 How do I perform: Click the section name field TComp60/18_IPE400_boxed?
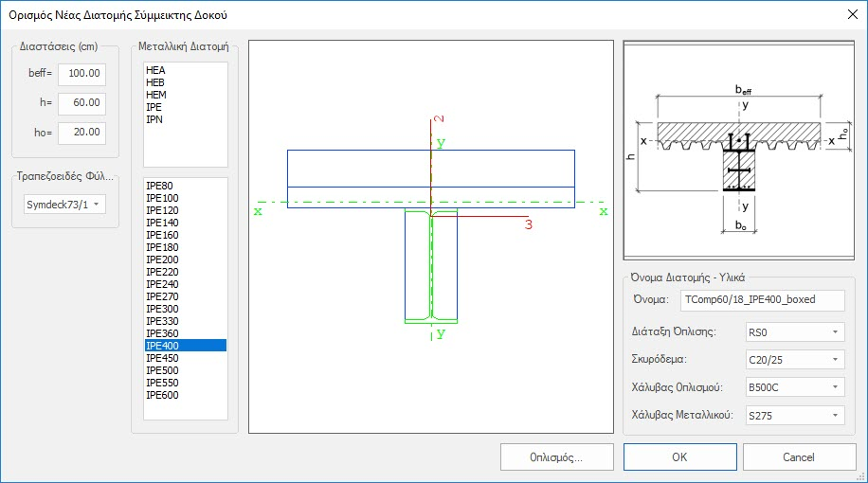tap(762, 300)
